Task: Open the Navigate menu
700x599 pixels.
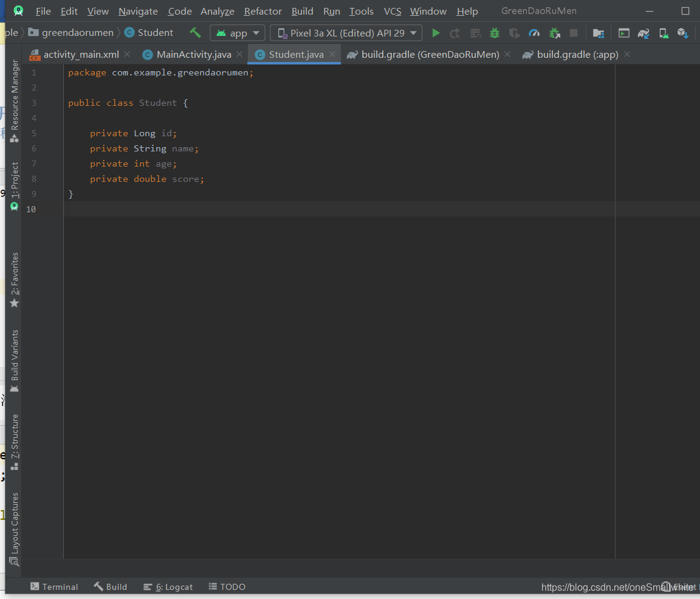Action: pyautogui.click(x=138, y=11)
